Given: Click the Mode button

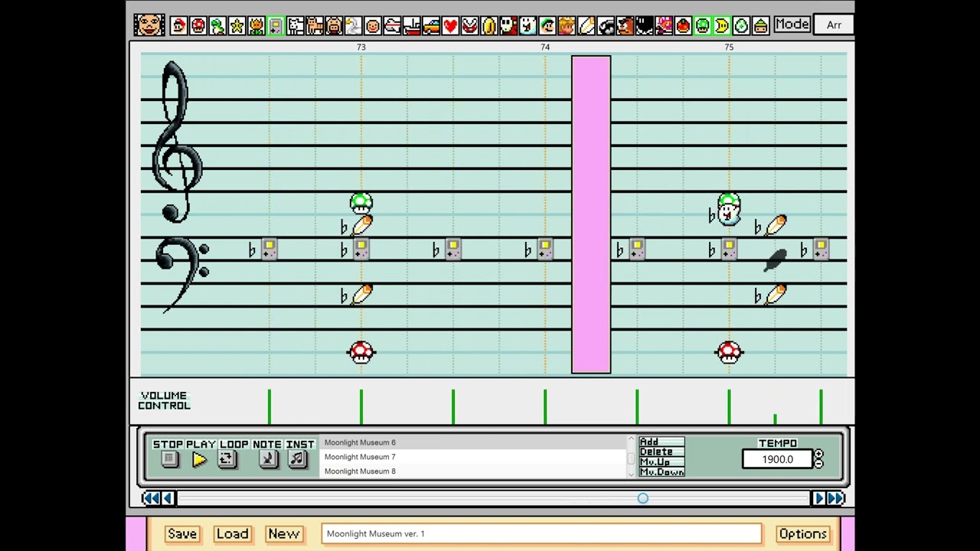Looking at the screenshot, I should click(792, 24).
